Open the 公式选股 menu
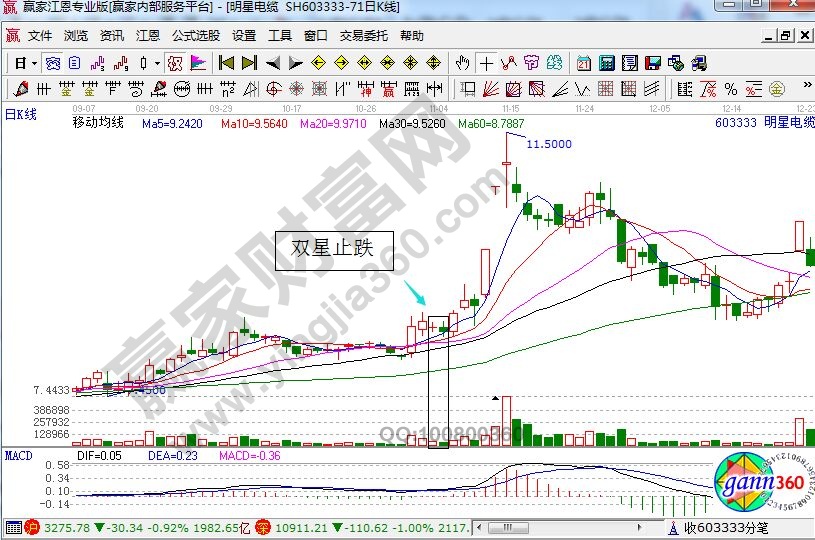 (196, 35)
